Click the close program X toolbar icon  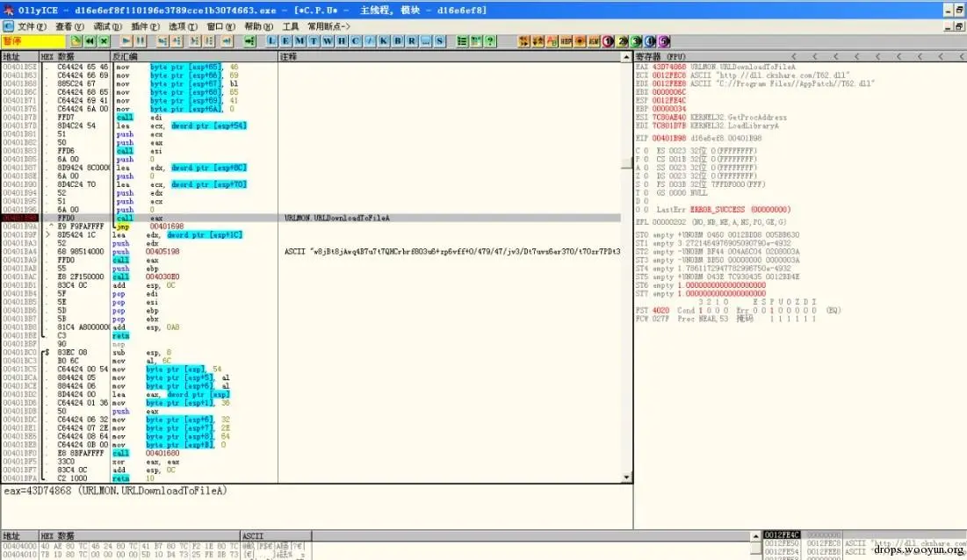pyautogui.click(x=105, y=41)
